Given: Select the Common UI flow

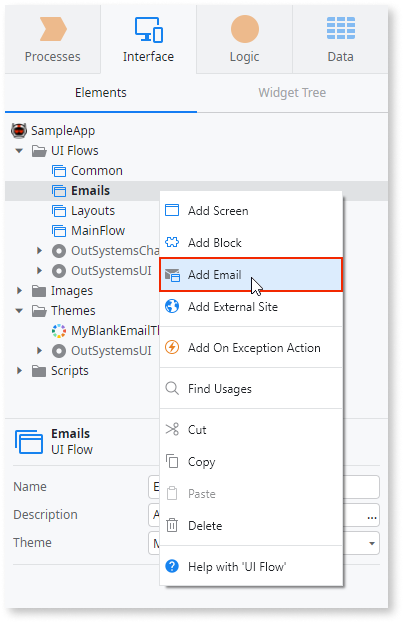Looking at the screenshot, I should 97,171.
